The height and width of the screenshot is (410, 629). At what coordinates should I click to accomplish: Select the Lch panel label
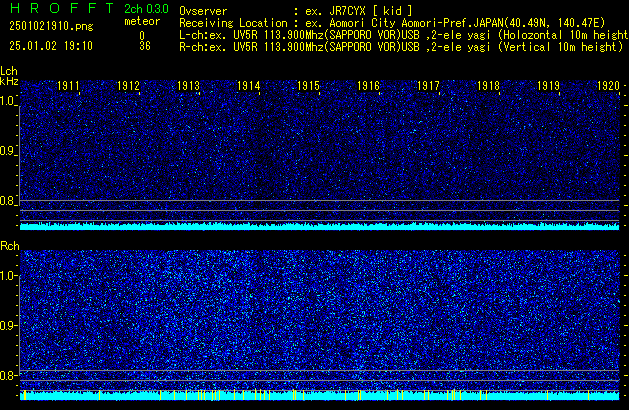tap(9, 71)
